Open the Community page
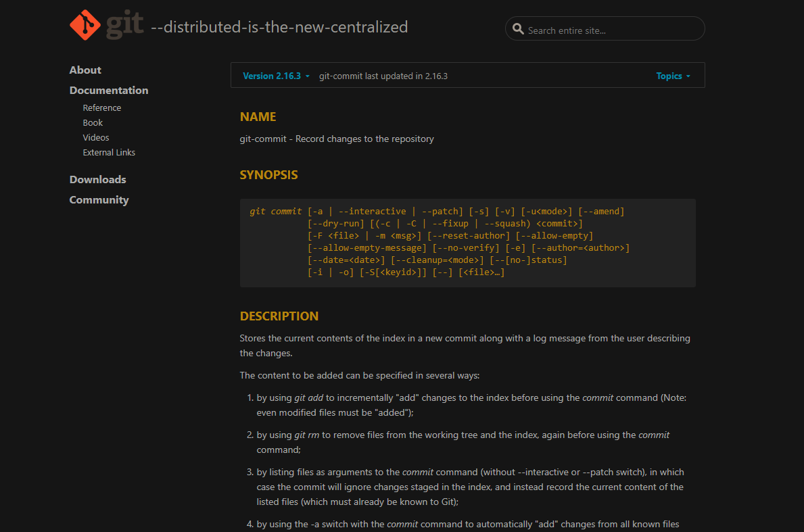Screen dimensions: 804x532 [x=99, y=199]
